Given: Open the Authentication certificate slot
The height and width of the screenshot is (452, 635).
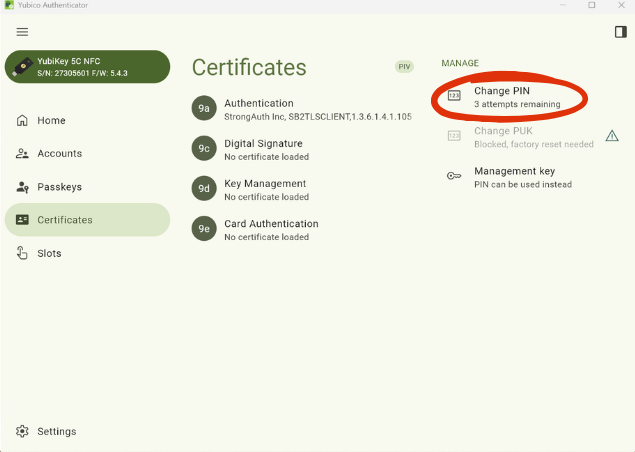Looking at the screenshot, I should [302, 109].
